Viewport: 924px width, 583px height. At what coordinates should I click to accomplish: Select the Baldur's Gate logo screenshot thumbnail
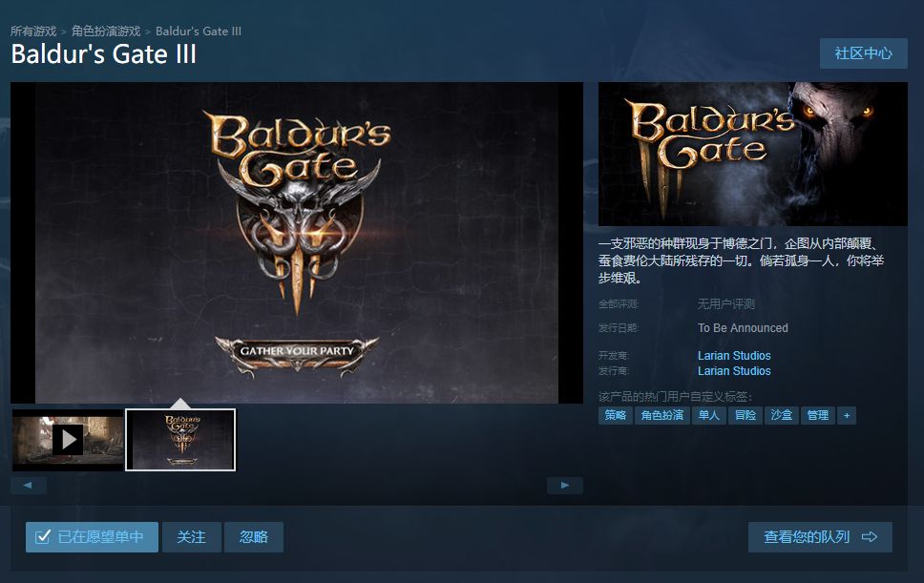[x=180, y=439]
